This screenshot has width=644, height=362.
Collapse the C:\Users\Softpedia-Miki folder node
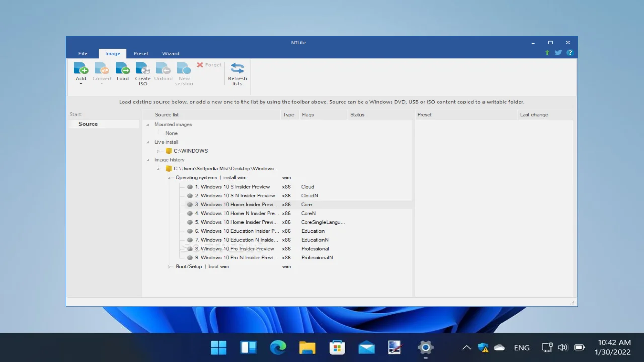pos(158,169)
